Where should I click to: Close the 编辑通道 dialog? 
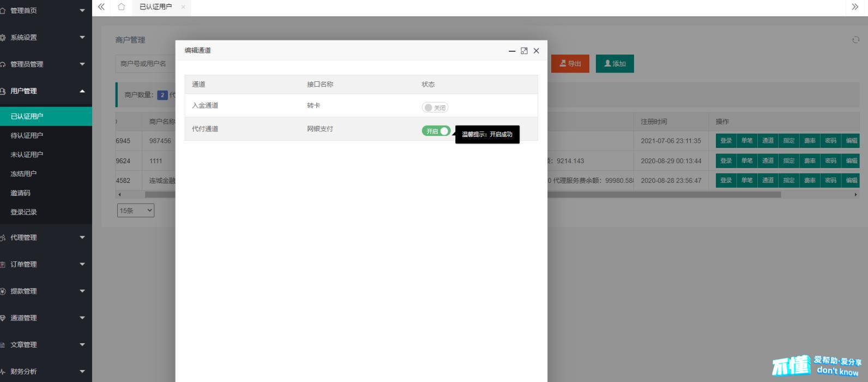click(x=536, y=51)
